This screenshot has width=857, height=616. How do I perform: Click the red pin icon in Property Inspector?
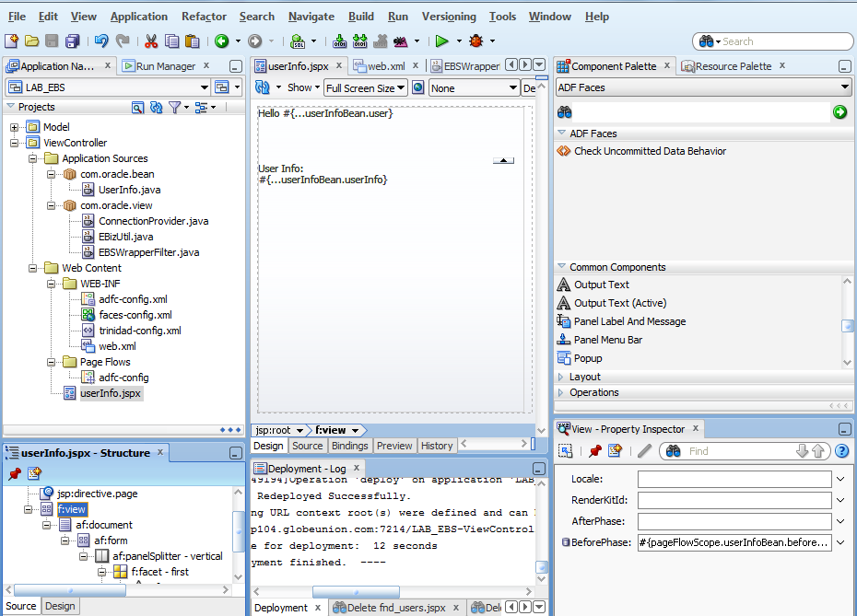tap(594, 451)
